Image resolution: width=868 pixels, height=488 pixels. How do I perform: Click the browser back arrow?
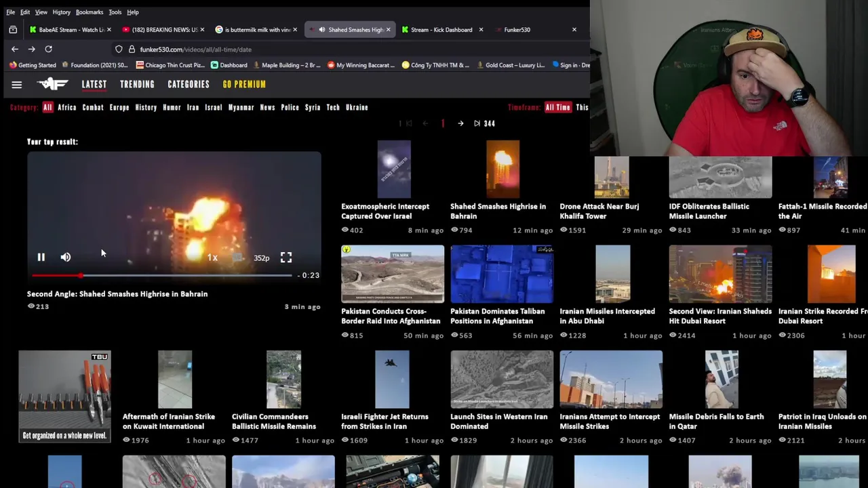click(x=15, y=49)
